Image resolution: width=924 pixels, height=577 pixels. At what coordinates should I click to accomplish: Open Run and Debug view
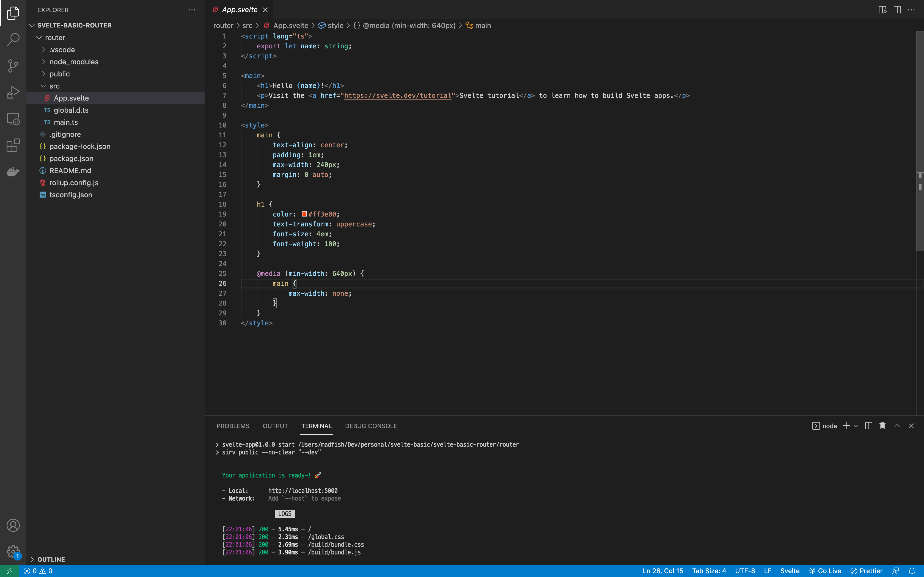(x=13, y=92)
